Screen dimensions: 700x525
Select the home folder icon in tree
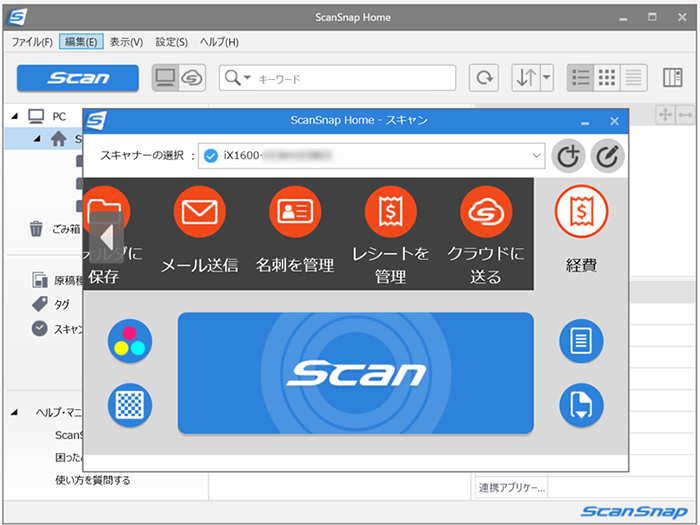58,139
